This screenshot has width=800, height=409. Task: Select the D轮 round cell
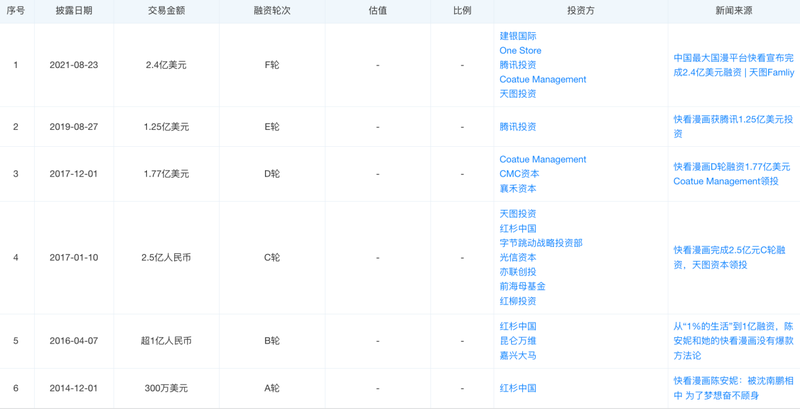pyautogui.click(x=272, y=174)
